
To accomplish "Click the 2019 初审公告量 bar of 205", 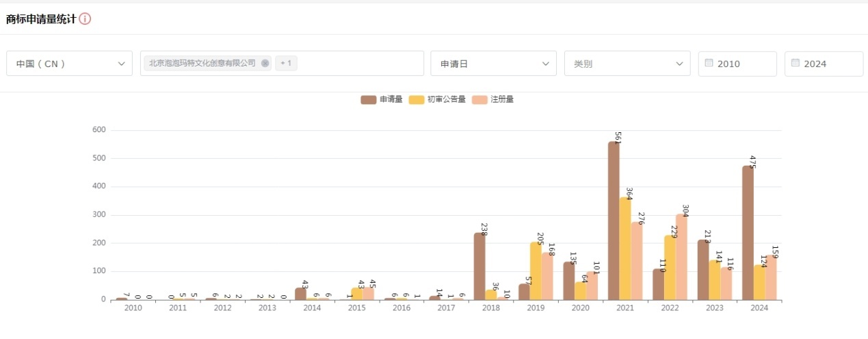I will [x=536, y=271].
